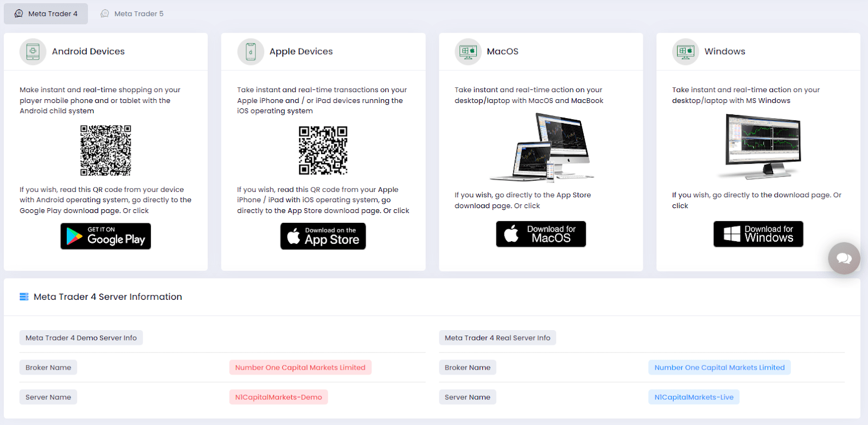The width and height of the screenshot is (868, 425).
Task: Open the live chat bubble icon
Action: [x=844, y=258]
